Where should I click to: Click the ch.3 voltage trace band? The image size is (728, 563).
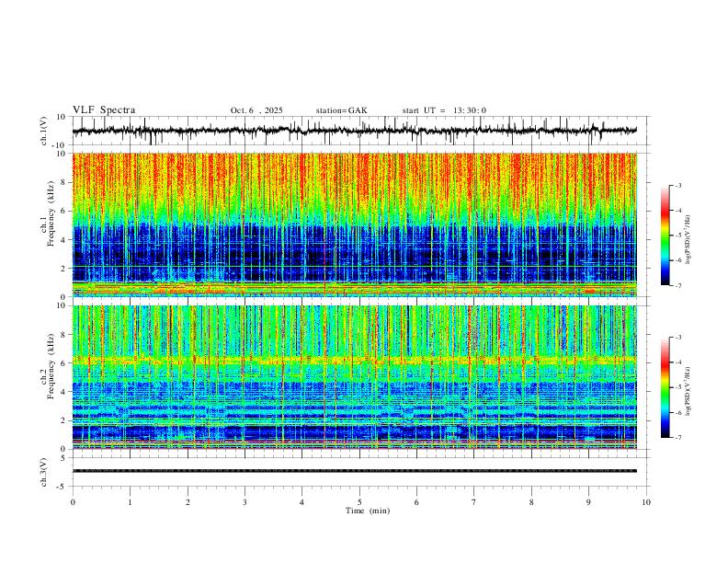355,471
